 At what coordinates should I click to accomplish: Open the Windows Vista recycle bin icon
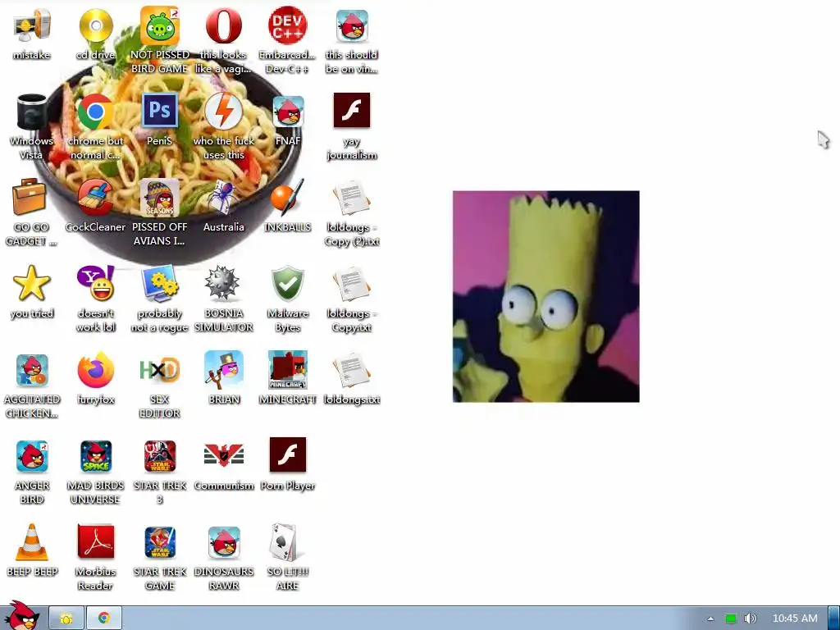[32, 112]
